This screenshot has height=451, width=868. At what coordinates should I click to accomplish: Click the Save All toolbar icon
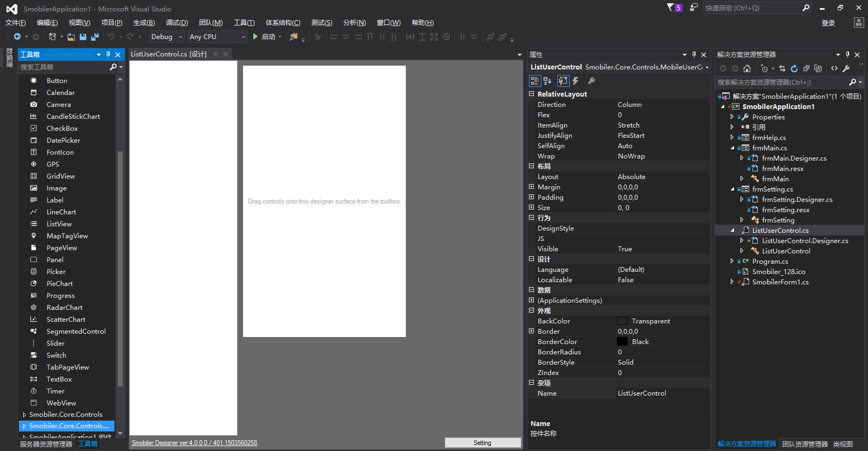coord(95,36)
